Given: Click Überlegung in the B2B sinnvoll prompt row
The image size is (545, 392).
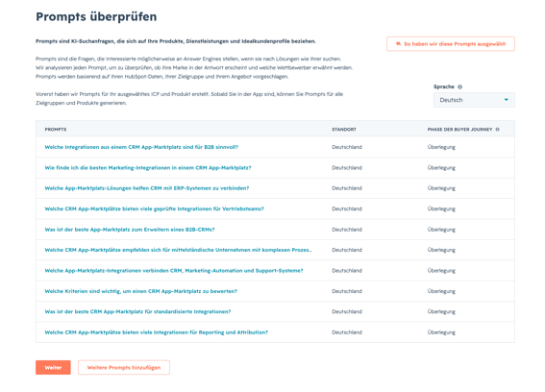Looking at the screenshot, I should pyautogui.click(x=441, y=147).
